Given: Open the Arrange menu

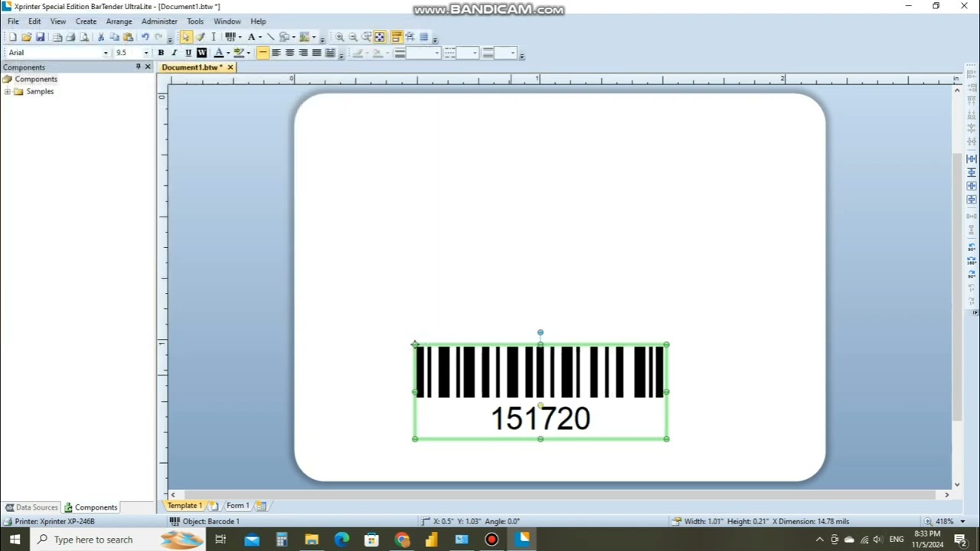Looking at the screenshot, I should coord(119,21).
